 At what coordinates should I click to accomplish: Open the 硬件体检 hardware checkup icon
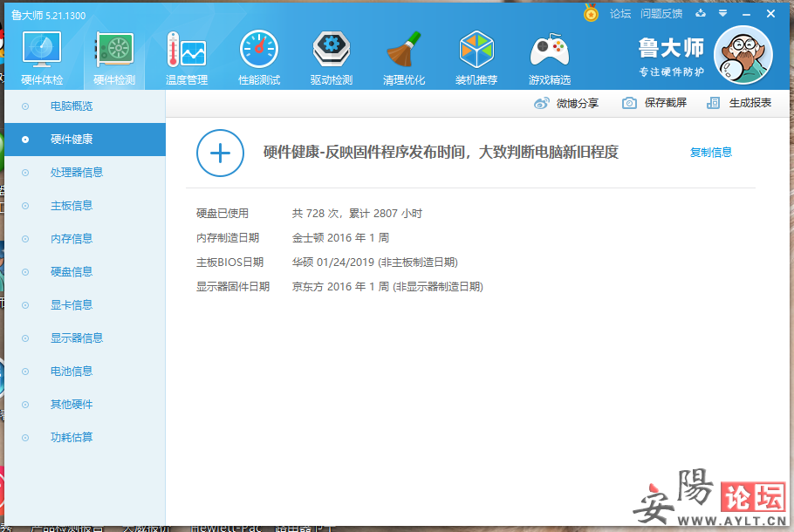click(42, 58)
